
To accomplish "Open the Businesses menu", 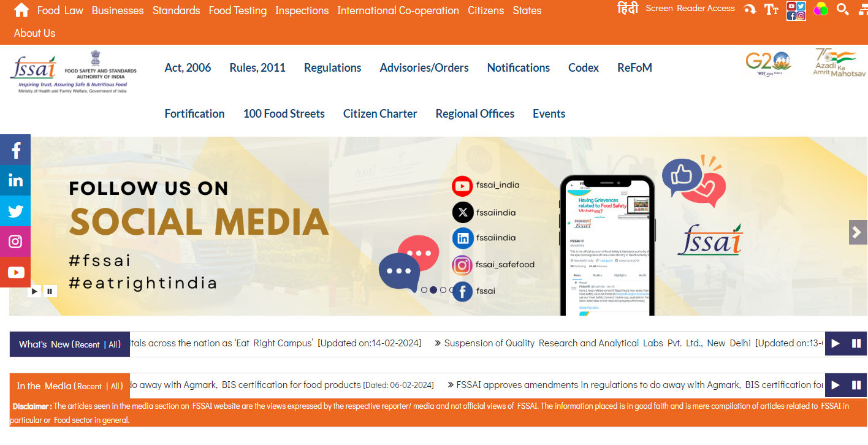I will (x=118, y=10).
